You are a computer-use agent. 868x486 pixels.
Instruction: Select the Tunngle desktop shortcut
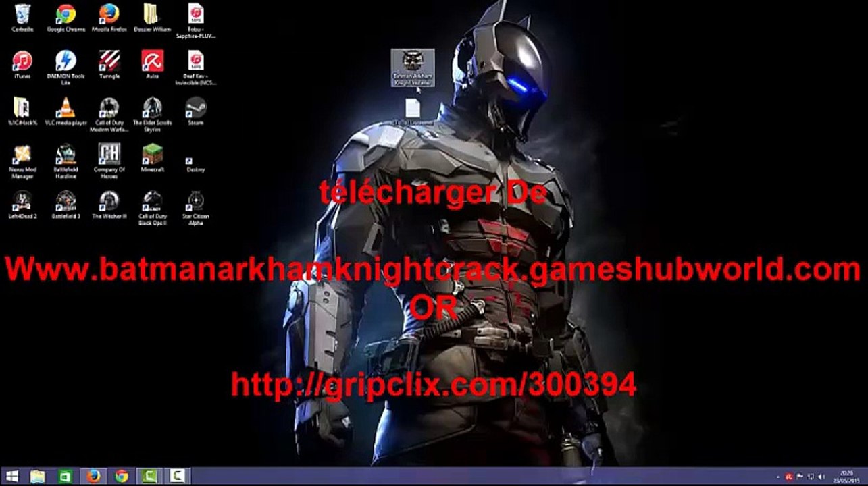[109, 65]
